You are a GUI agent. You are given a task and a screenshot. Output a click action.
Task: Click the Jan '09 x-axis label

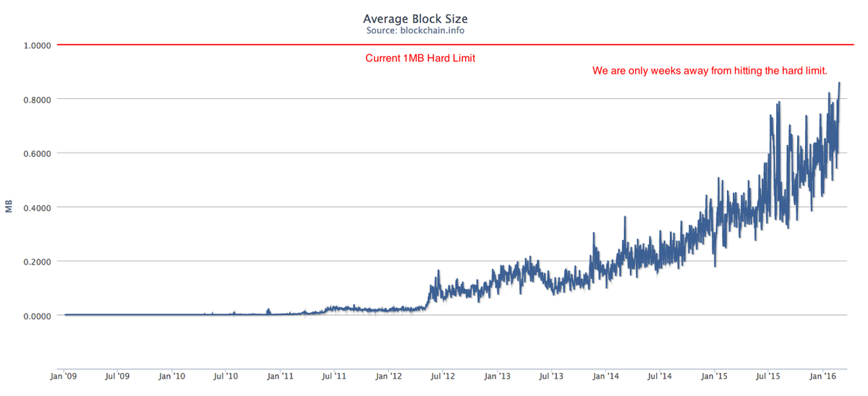tap(64, 376)
